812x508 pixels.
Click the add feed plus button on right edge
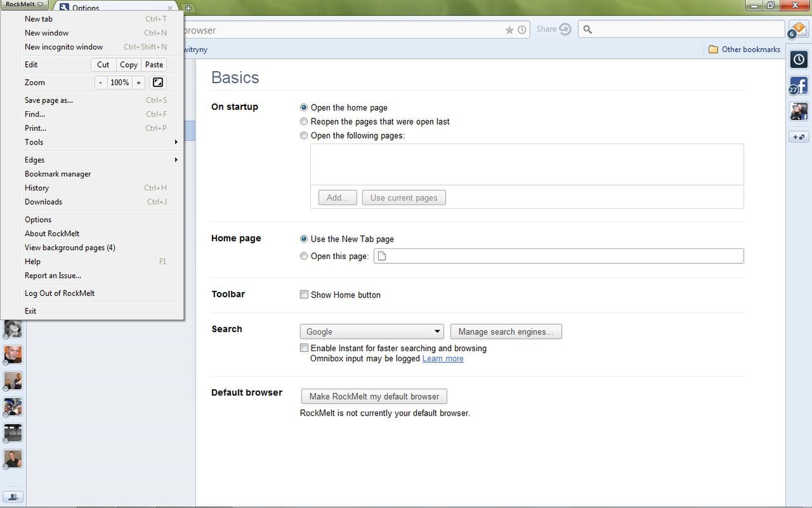(799, 137)
